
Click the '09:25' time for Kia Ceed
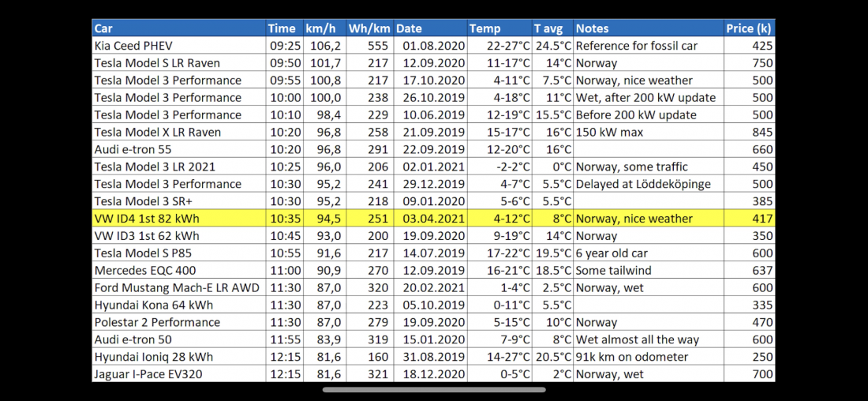(x=285, y=46)
